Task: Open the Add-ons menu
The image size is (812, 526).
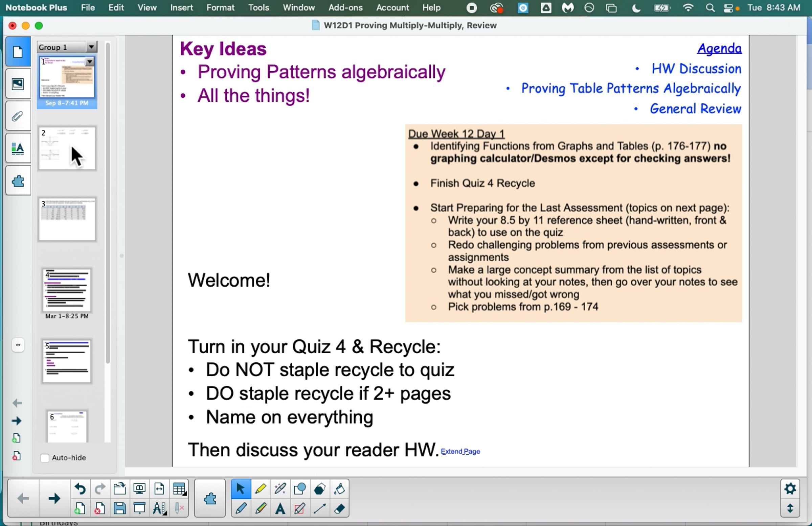Action: (x=345, y=7)
